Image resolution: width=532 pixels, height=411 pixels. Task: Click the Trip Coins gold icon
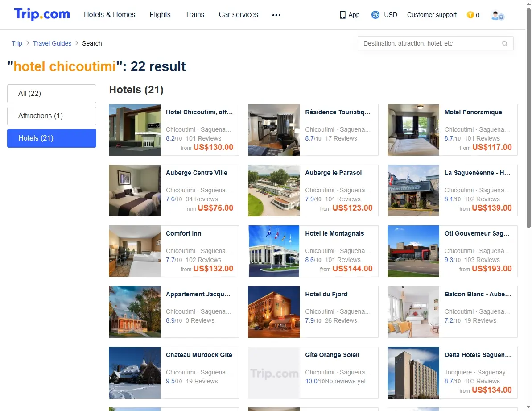pyautogui.click(x=470, y=15)
